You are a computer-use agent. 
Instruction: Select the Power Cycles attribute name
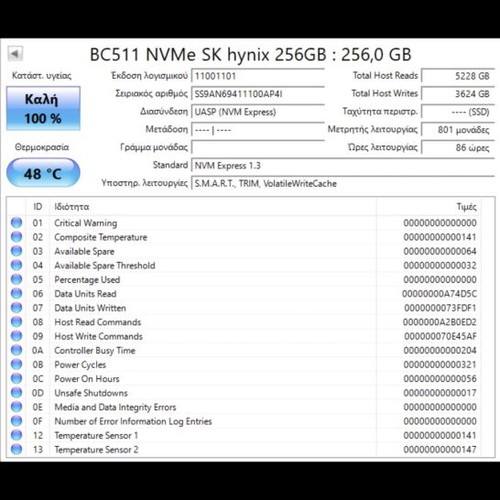80,365
